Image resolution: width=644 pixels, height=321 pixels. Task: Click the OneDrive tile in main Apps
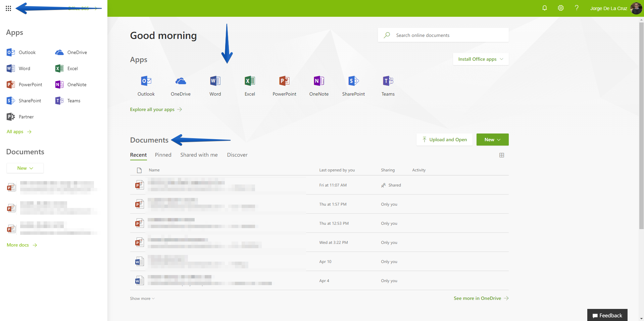[x=181, y=86]
